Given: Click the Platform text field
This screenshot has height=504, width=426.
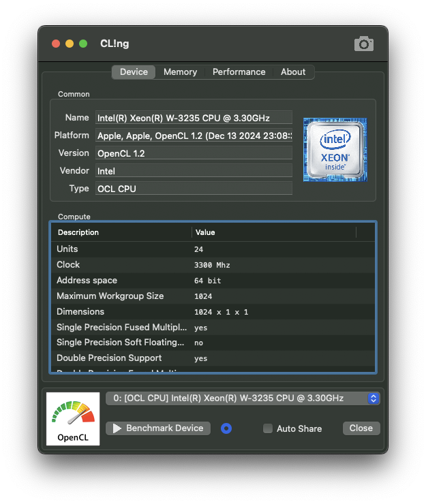Looking at the screenshot, I should 194,136.
